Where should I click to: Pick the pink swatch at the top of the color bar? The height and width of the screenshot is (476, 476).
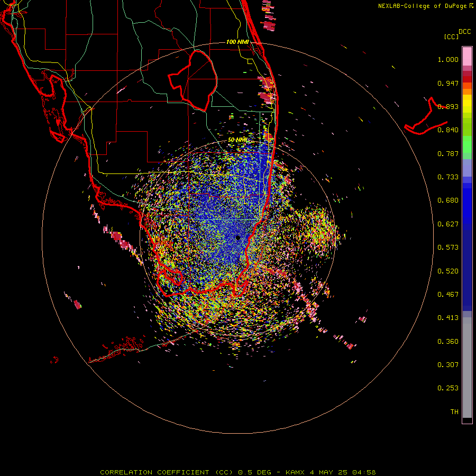[467, 57]
